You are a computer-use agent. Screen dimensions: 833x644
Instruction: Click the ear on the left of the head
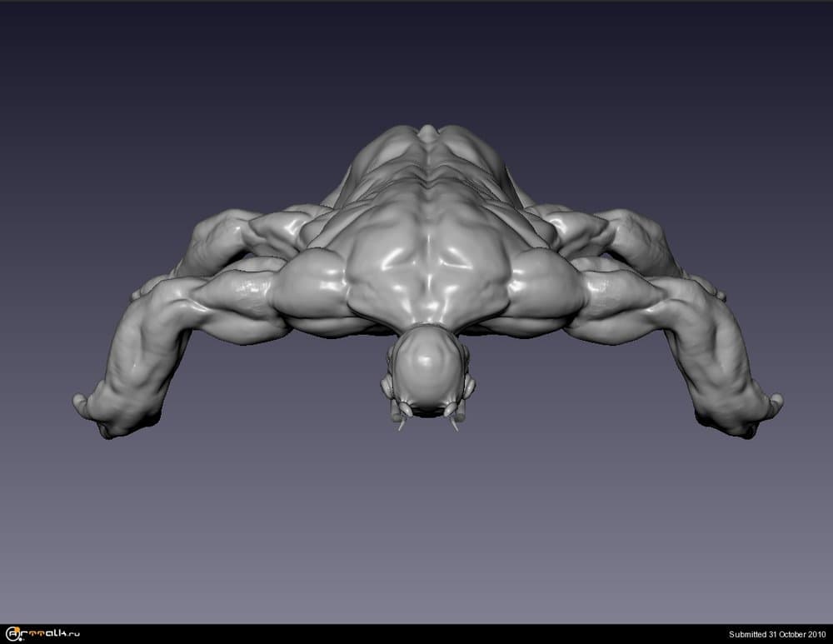pos(387,386)
